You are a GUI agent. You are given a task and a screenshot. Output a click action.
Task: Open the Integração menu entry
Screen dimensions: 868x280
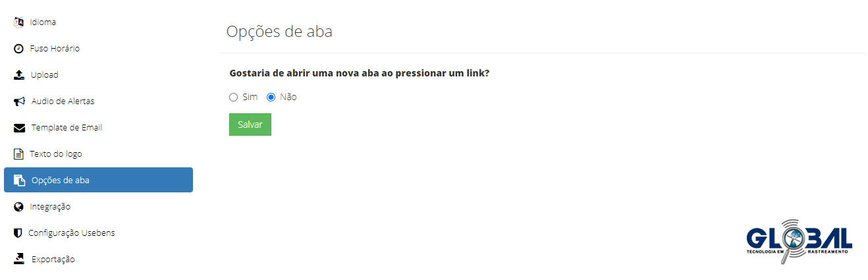(x=50, y=207)
